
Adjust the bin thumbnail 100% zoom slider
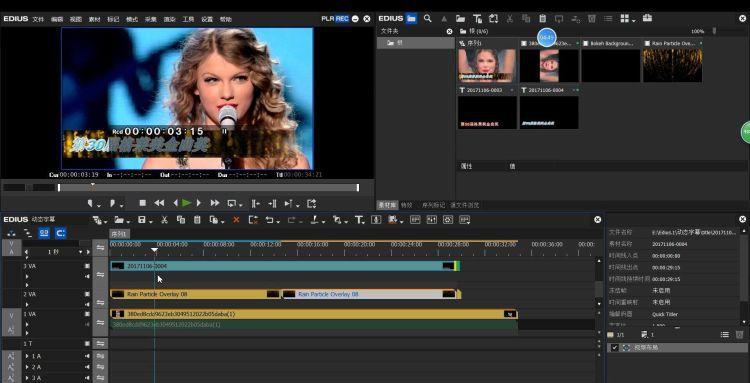coord(714,31)
